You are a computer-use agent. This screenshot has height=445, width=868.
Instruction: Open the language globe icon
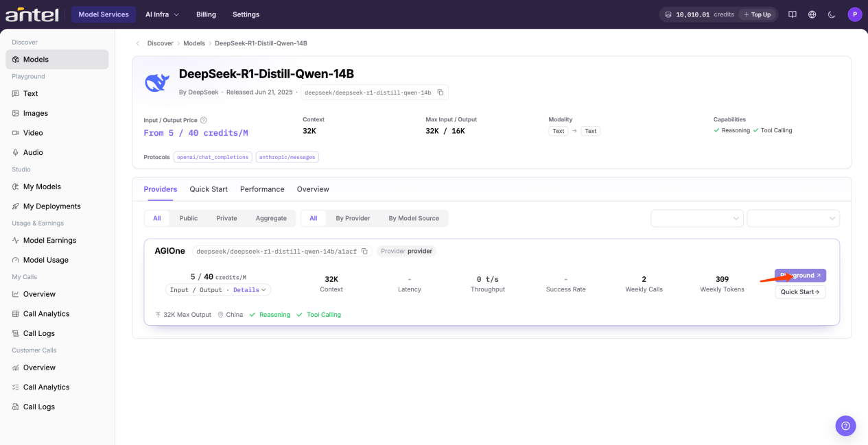pyautogui.click(x=812, y=14)
